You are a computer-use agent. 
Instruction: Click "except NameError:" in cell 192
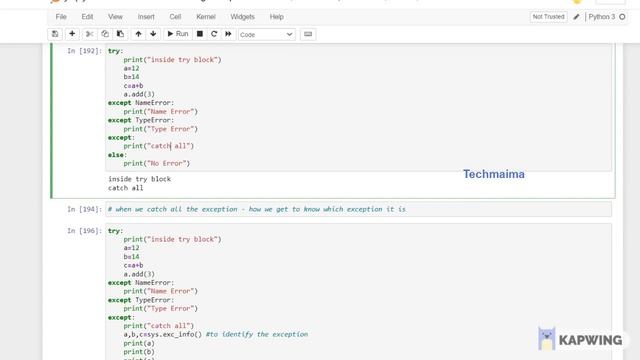tap(141, 103)
